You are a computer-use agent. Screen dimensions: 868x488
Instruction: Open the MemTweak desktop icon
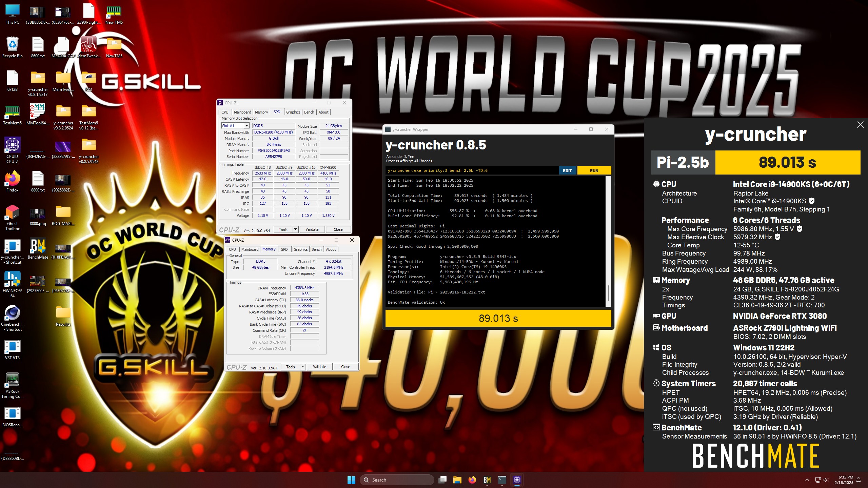click(x=89, y=47)
